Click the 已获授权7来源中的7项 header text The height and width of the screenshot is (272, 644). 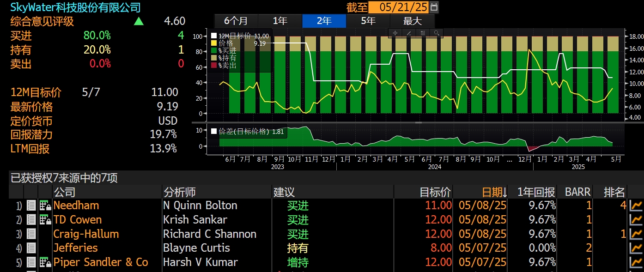click(x=64, y=178)
